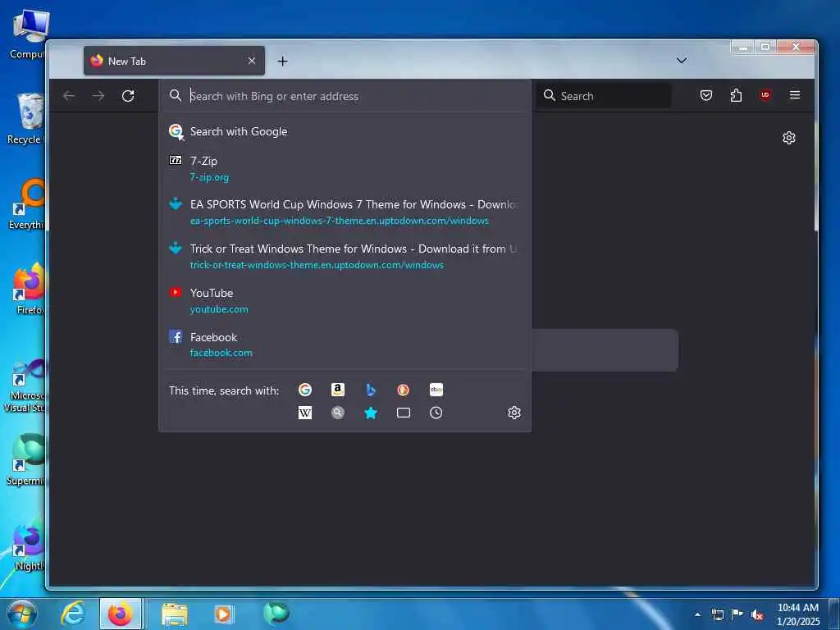This screenshot has width=840, height=630.
Task: Pick the gray magnifier search engine icon
Action: pos(337,413)
